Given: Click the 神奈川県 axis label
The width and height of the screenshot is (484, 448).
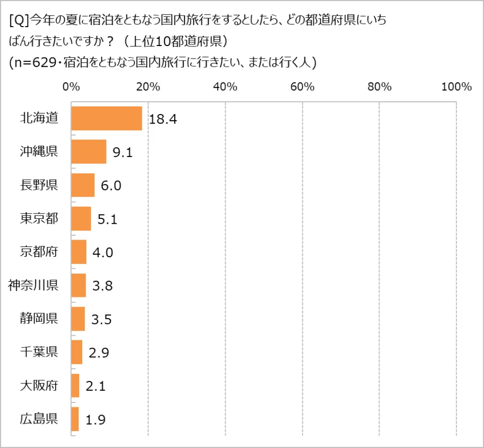Looking at the screenshot, I should tap(33, 285).
